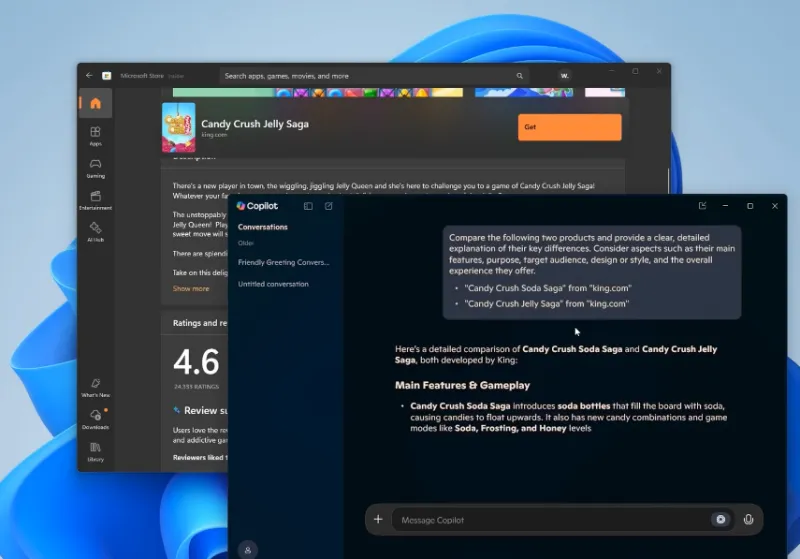The width and height of the screenshot is (800, 559).
Task: Click the Candy Crush Jelly Saga app icon
Action: tap(179, 128)
